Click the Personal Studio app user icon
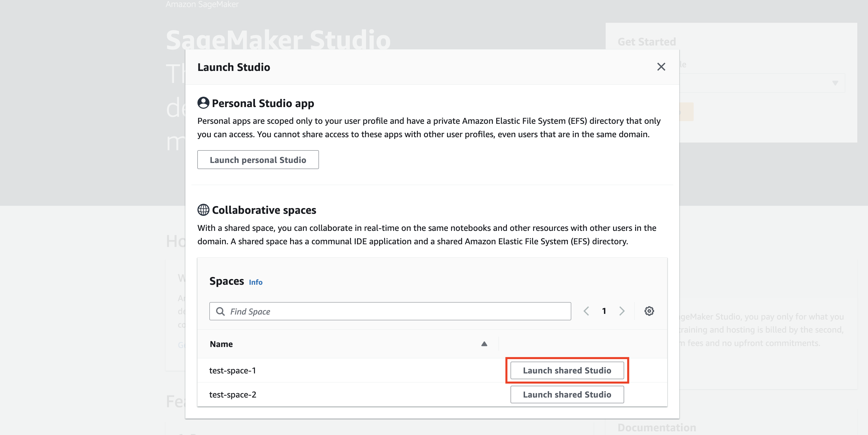The width and height of the screenshot is (868, 435). click(203, 103)
